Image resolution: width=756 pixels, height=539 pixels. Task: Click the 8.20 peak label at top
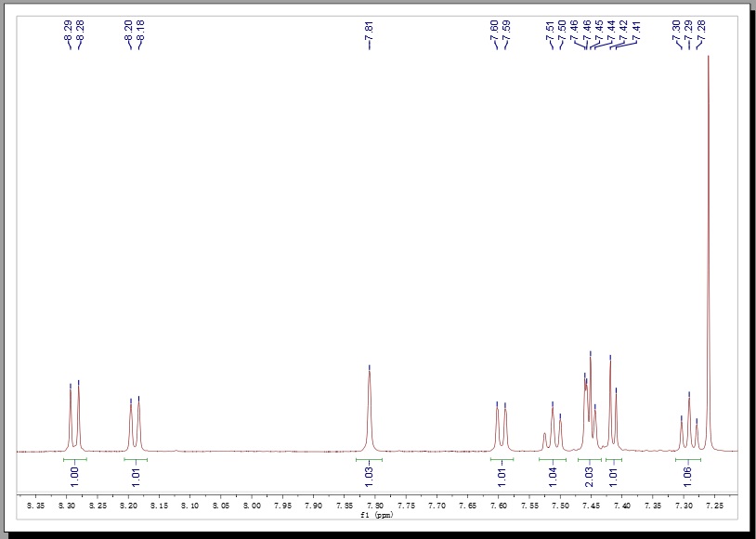pos(128,30)
